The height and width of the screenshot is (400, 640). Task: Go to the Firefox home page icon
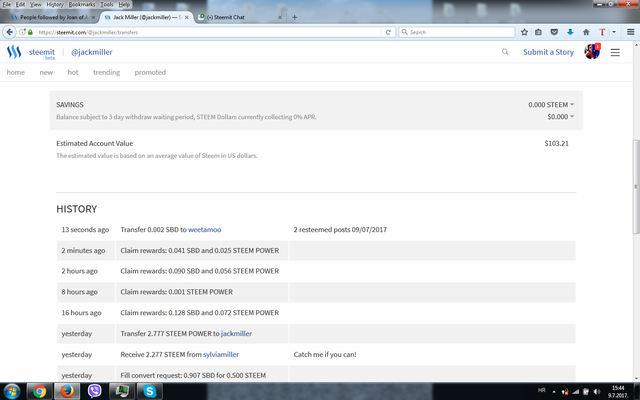point(586,32)
